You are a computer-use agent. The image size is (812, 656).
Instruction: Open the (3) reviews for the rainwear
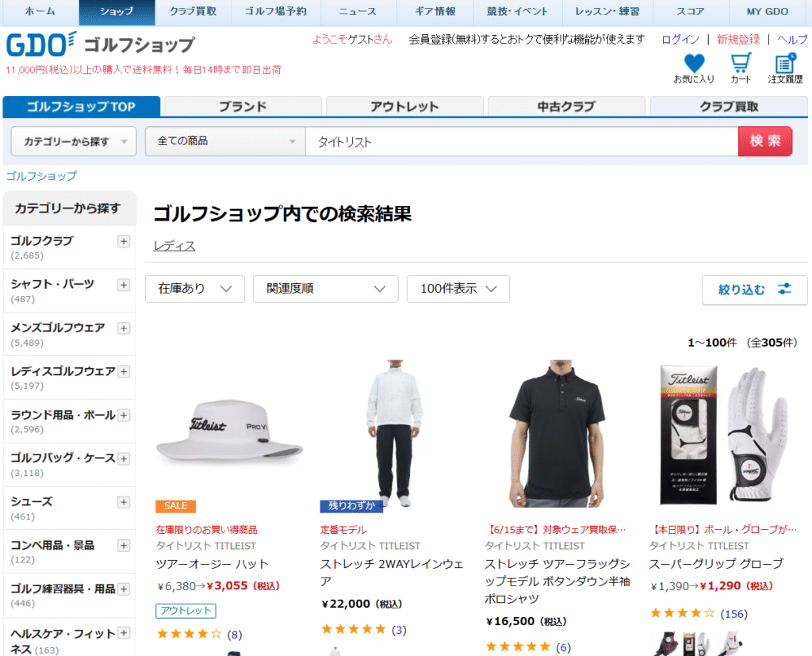click(x=399, y=630)
